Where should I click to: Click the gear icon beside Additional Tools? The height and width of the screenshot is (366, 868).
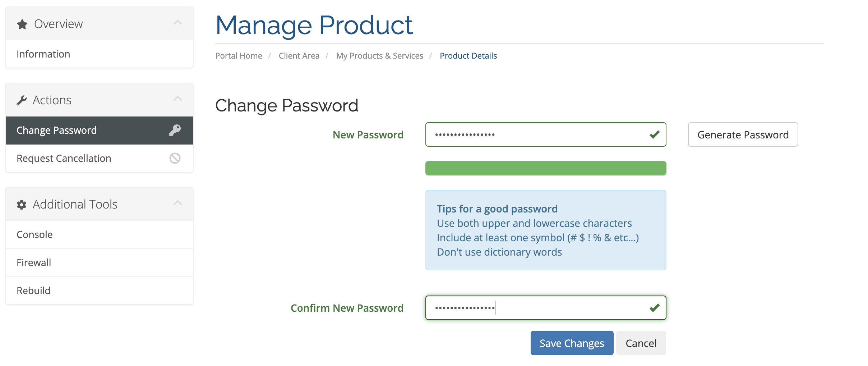coord(22,205)
